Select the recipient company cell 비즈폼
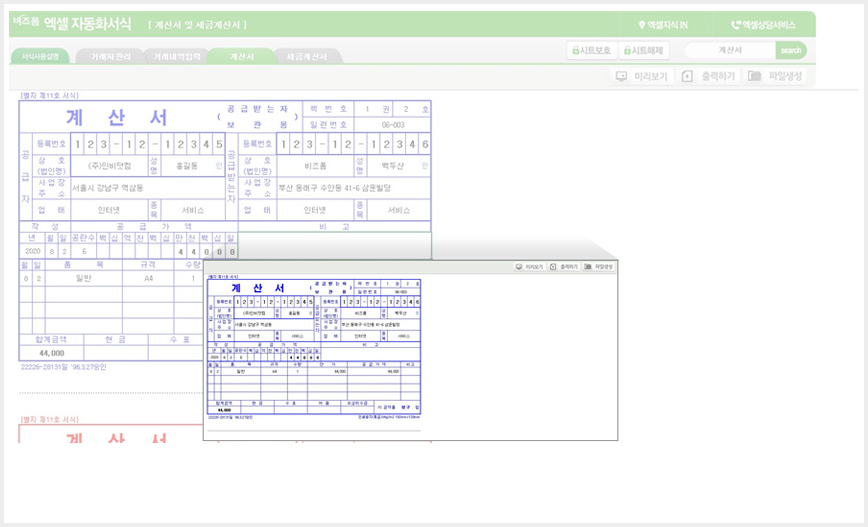This screenshot has height=527, width=868. [x=316, y=166]
